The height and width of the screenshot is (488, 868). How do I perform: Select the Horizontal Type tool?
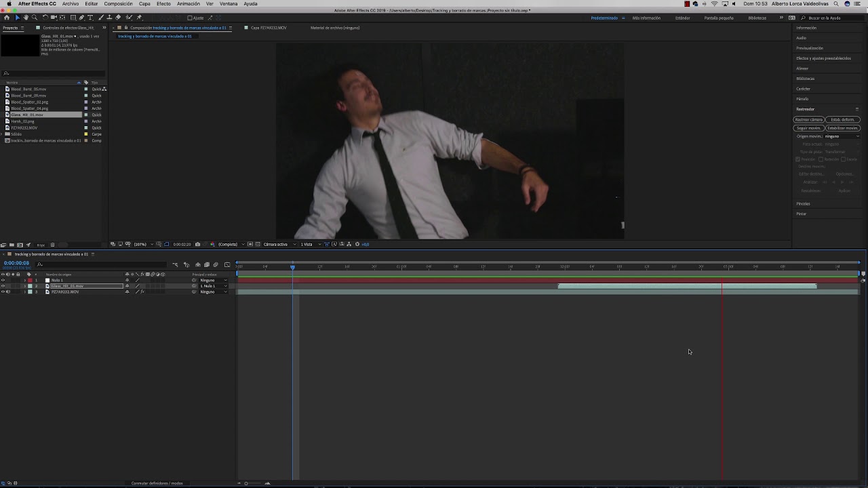90,18
